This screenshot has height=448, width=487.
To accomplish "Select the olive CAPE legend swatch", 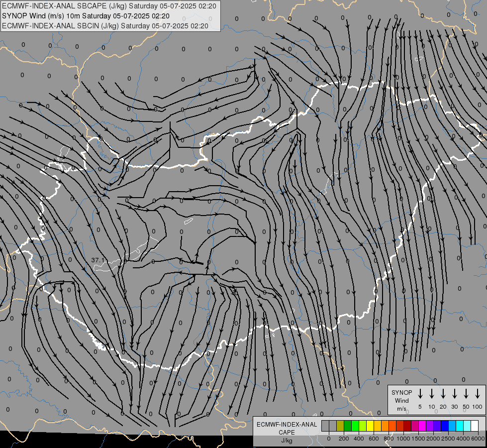I will 340,426.
